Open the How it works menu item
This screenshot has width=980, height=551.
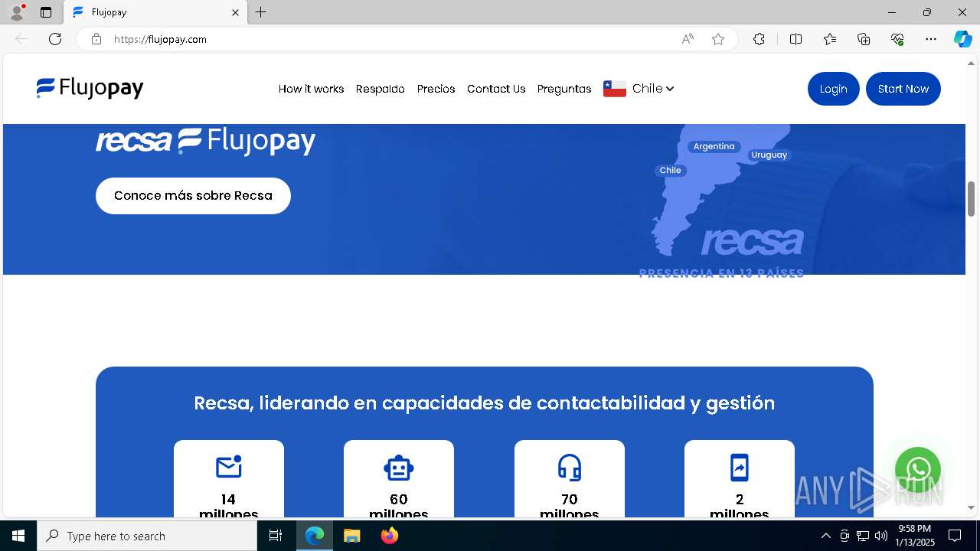point(311,89)
